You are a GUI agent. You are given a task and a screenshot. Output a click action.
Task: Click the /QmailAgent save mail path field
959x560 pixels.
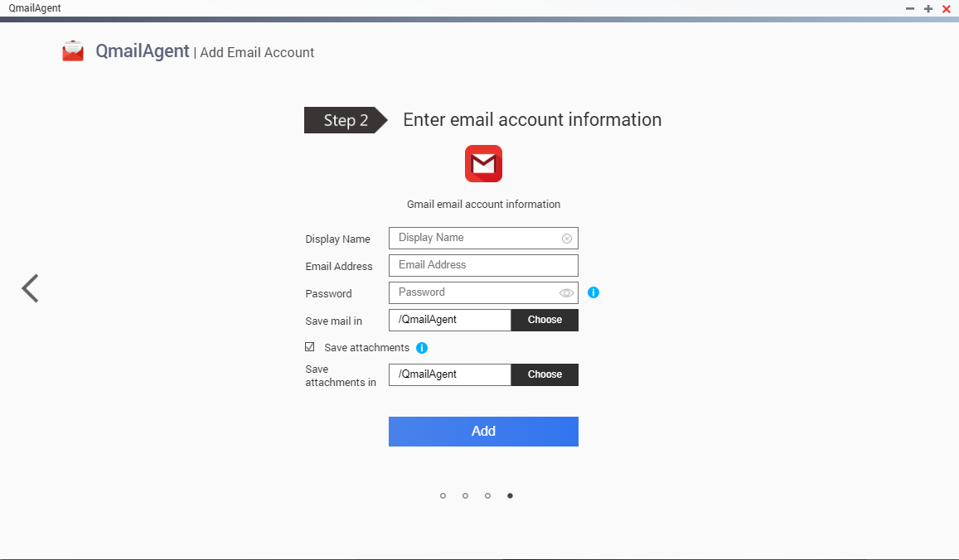pyautogui.click(x=450, y=320)
